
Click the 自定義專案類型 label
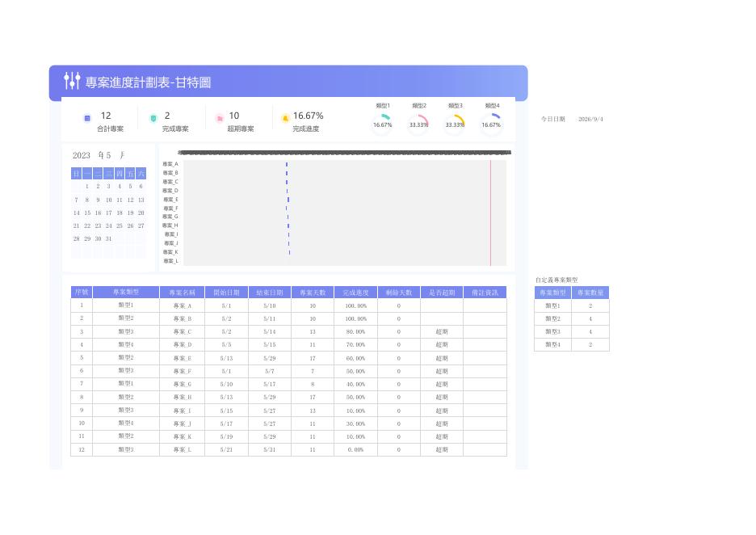coord(556,280)
